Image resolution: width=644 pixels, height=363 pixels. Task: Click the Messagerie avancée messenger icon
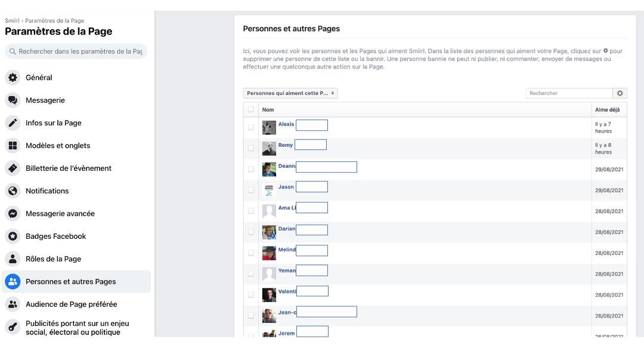13,214
